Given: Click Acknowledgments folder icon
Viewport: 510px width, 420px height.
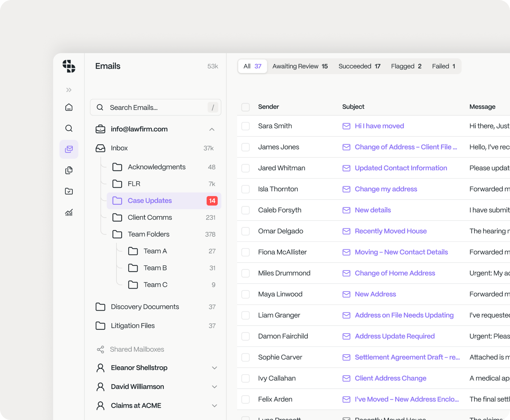Looking at the screenshot, I should point(117,167).
